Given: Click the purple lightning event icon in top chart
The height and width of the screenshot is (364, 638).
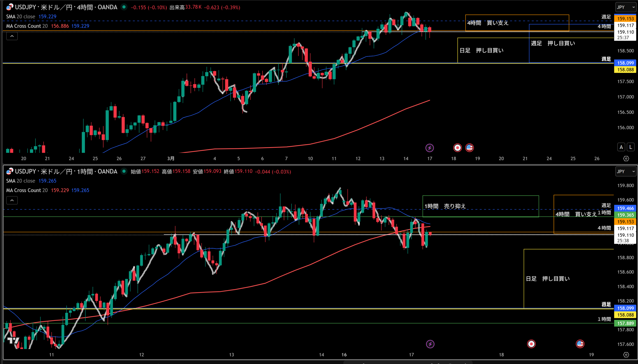Looking at the screenshot, I should click(429, 148).
